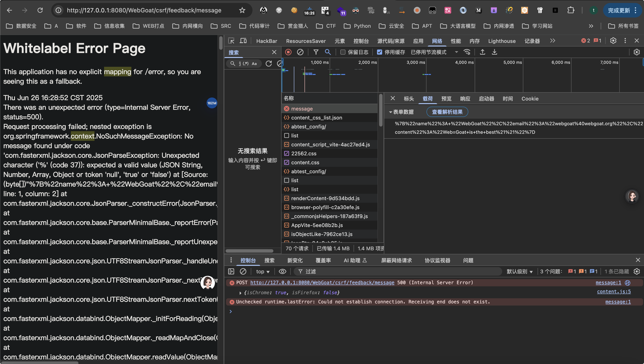
Task: Open the 预览 preview tab
Action: coord(446,99)
